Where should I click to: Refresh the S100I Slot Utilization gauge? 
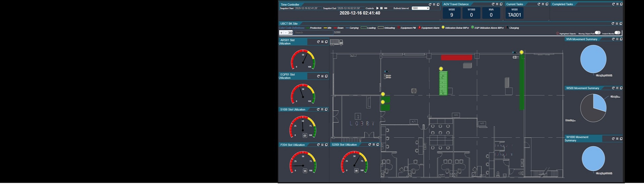pyautogui.click(x=318, y=109)
